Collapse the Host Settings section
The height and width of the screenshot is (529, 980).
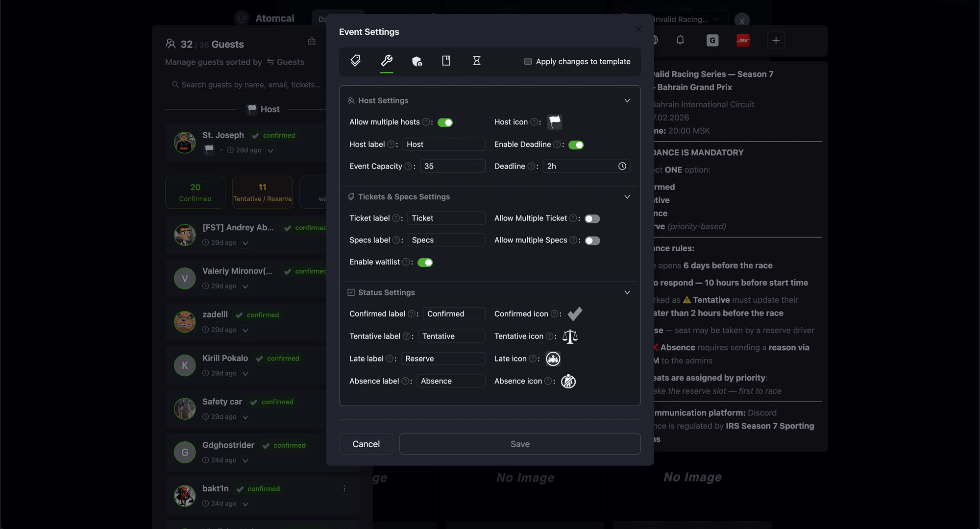point(627,101)
